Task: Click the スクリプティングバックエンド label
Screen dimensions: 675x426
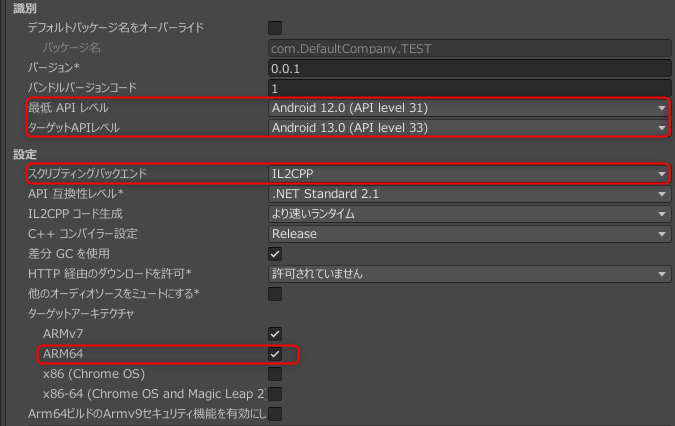Action: click(87, 174)
